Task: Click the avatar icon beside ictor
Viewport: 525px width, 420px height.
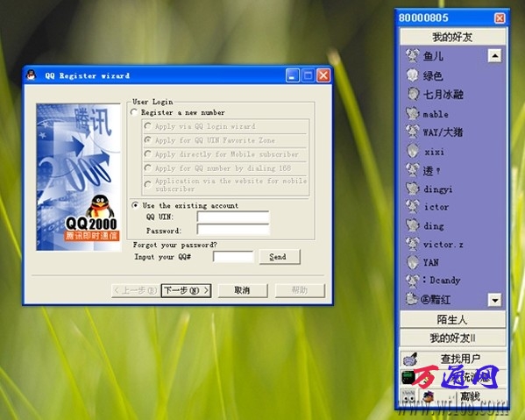Action: (413, 207)
